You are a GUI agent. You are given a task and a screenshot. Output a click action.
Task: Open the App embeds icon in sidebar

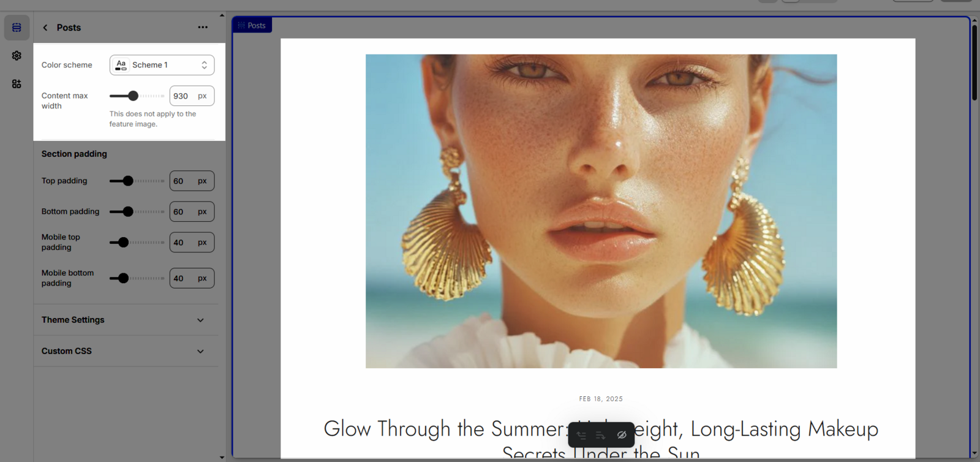(17, 84)
